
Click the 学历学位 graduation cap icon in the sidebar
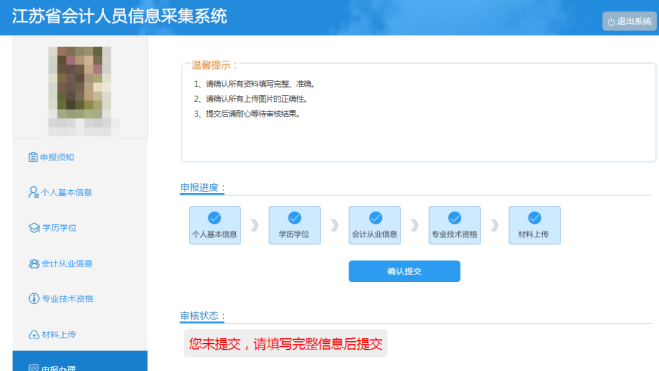(x=34, y=228)
